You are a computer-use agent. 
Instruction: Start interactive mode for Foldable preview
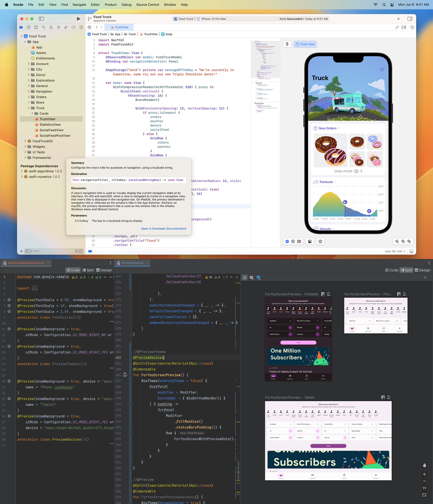[323, 294]
